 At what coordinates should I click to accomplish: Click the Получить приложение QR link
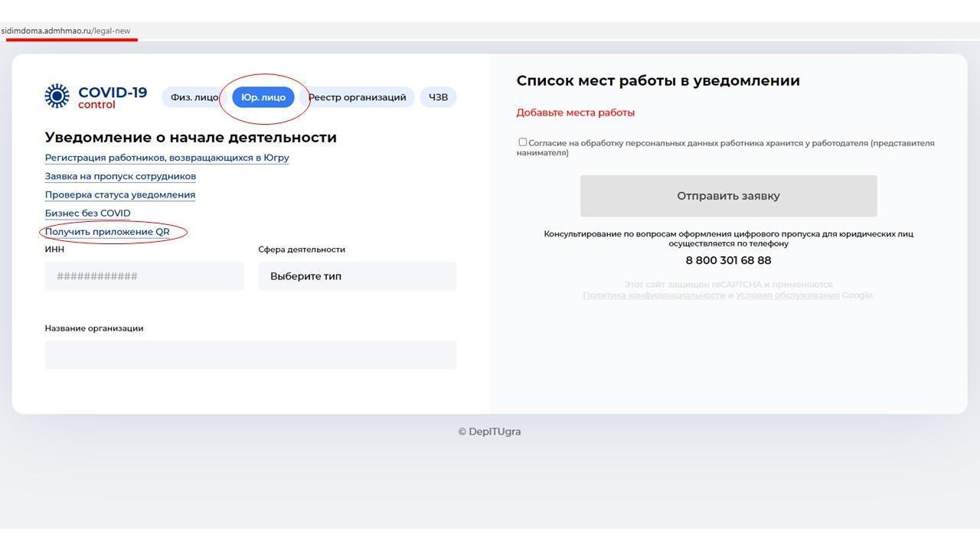(x=107, y=231)
